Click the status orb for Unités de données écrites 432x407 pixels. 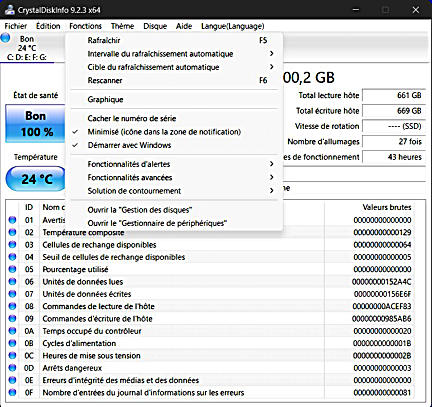(x=12, y=294)
